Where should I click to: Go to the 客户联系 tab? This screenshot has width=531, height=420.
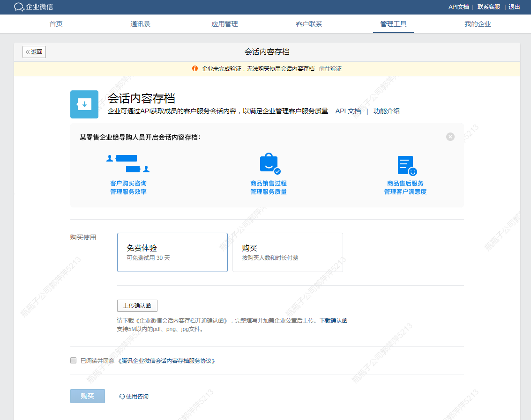[309, 24]
